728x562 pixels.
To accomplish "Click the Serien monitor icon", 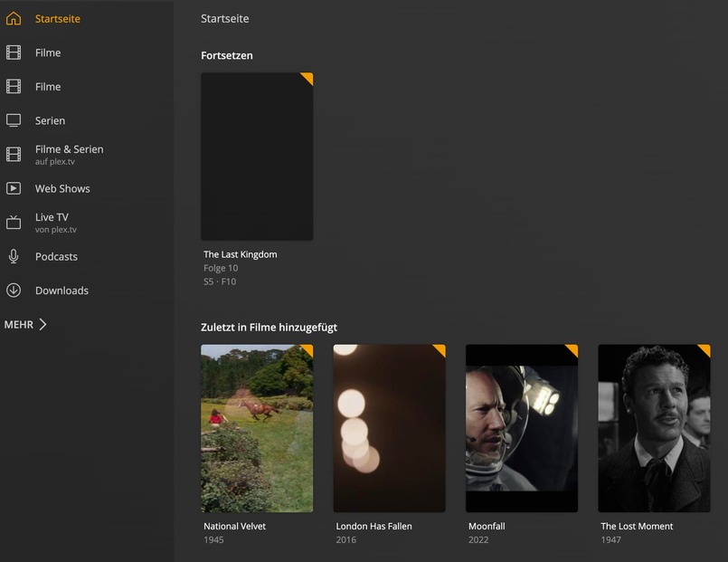I will click(14, 120).
